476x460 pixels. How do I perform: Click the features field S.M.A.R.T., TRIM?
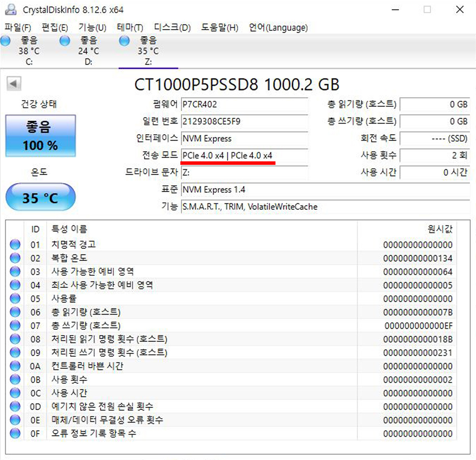(326, 207)
